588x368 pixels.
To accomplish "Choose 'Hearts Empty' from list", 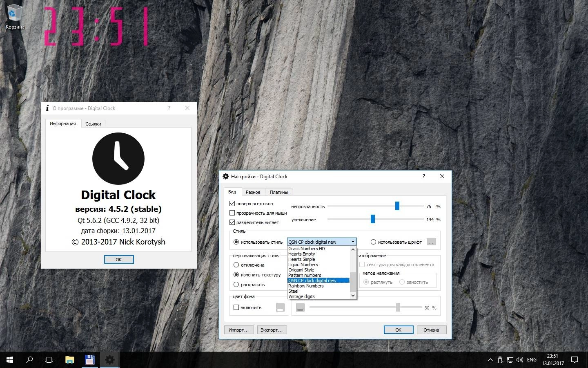I will 318,254.
